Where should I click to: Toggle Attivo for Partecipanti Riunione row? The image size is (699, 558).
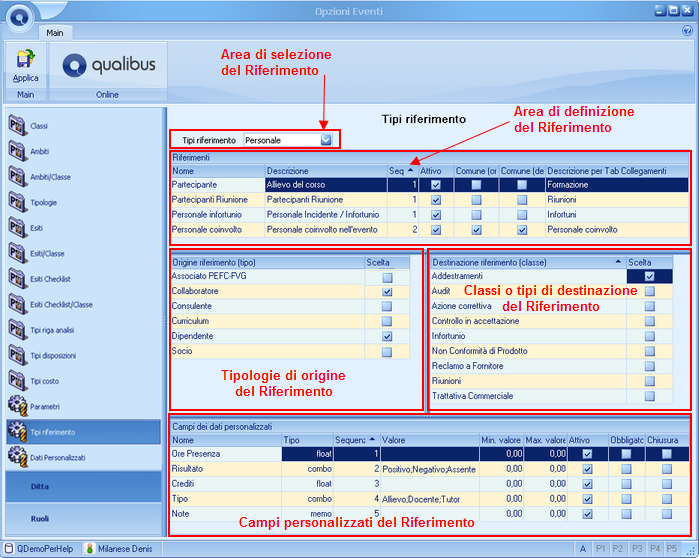click(436, 200)
